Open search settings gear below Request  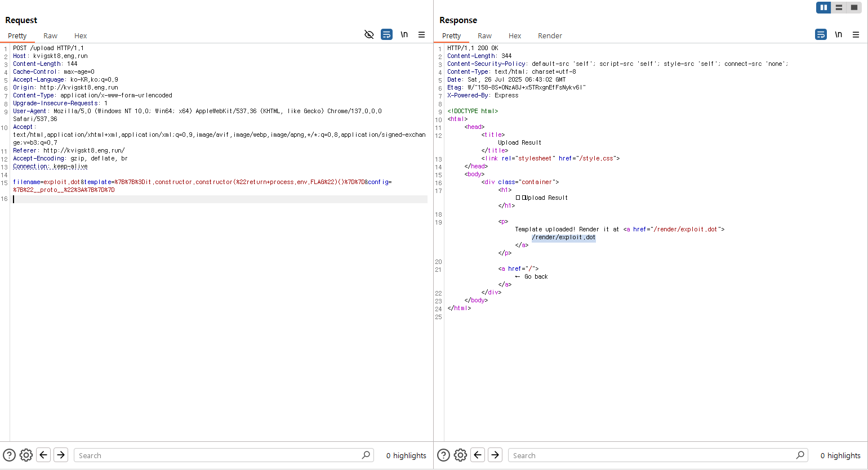coord(26,455)
